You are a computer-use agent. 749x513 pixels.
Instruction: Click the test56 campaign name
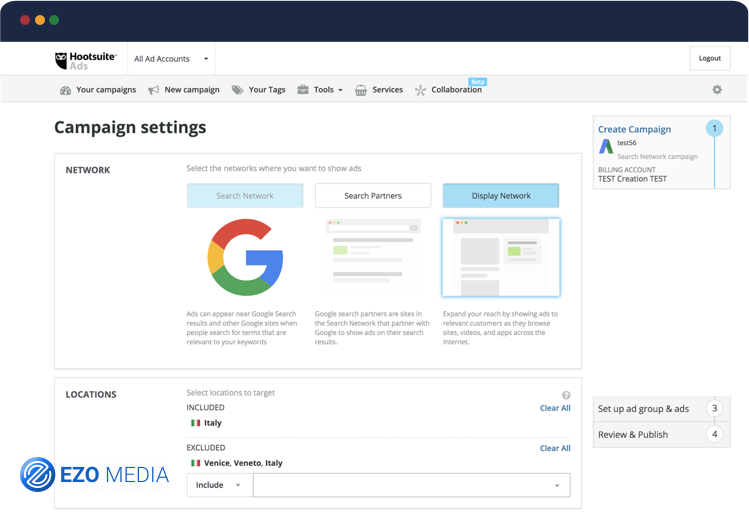[x=627, y=143]
